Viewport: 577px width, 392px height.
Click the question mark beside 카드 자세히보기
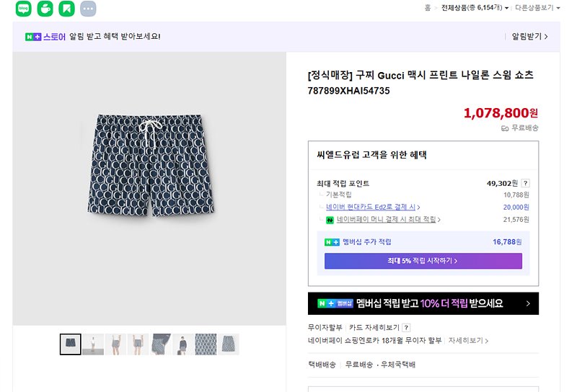pyautogui.click(x=406, y=327)
